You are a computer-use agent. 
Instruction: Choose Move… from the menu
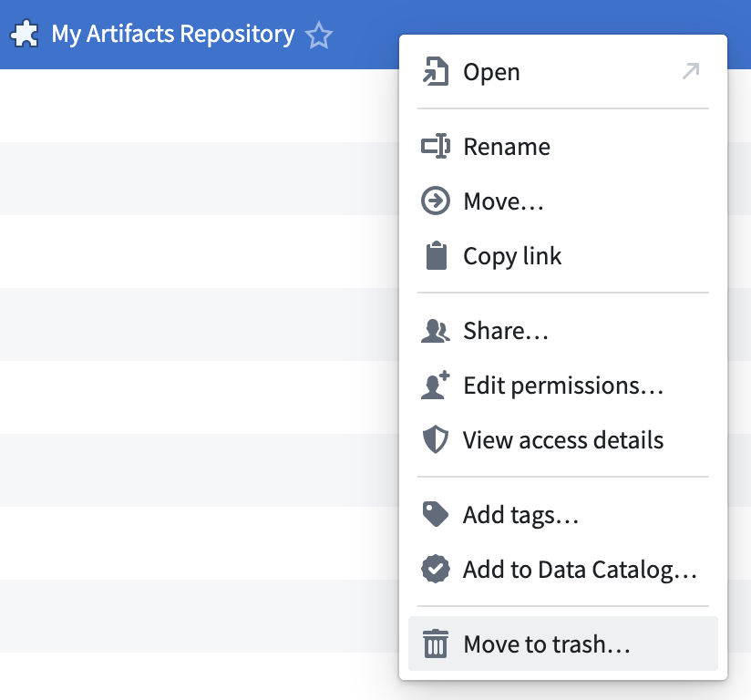(x=562, y=201)
